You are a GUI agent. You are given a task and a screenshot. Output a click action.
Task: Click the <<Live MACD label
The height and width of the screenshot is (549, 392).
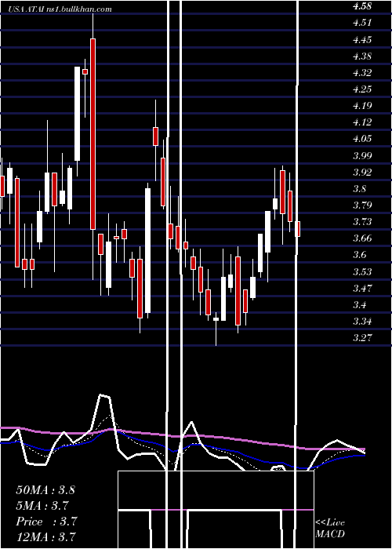tap(330, 528)
